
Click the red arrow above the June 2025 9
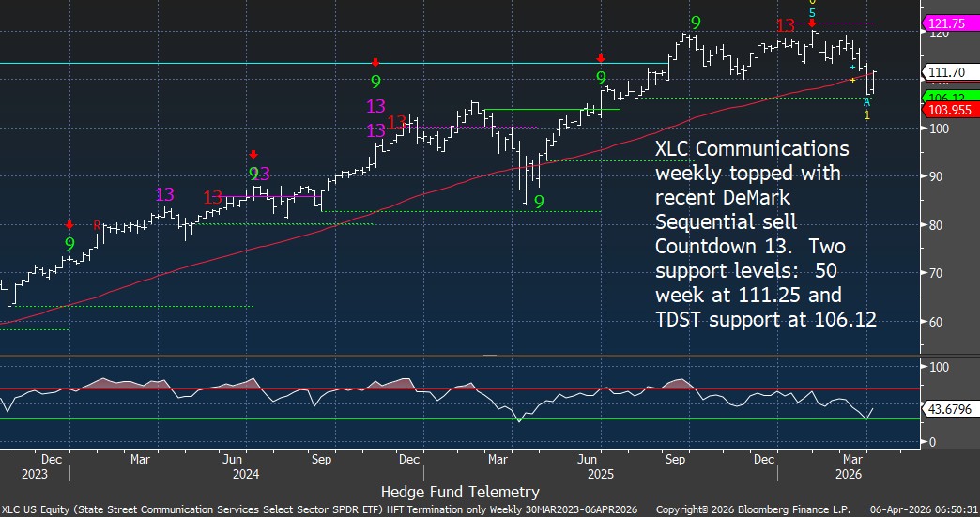click(601, 58)
